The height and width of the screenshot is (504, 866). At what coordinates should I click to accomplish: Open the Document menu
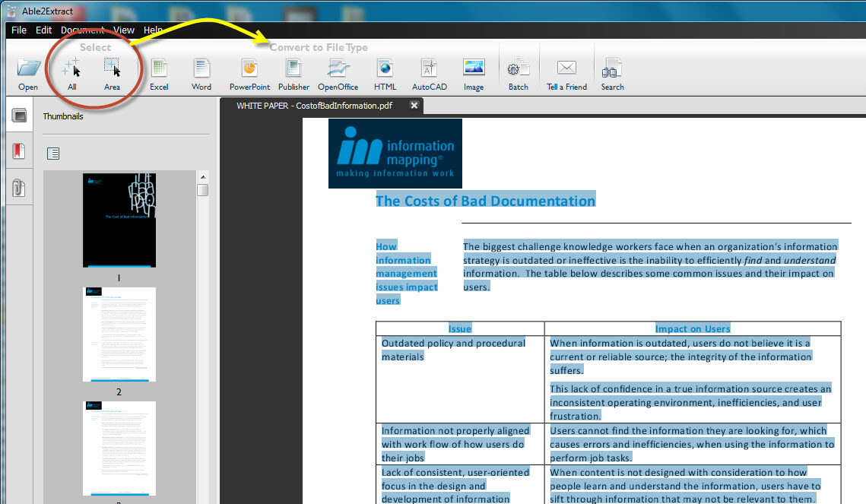tap(82, 30)
